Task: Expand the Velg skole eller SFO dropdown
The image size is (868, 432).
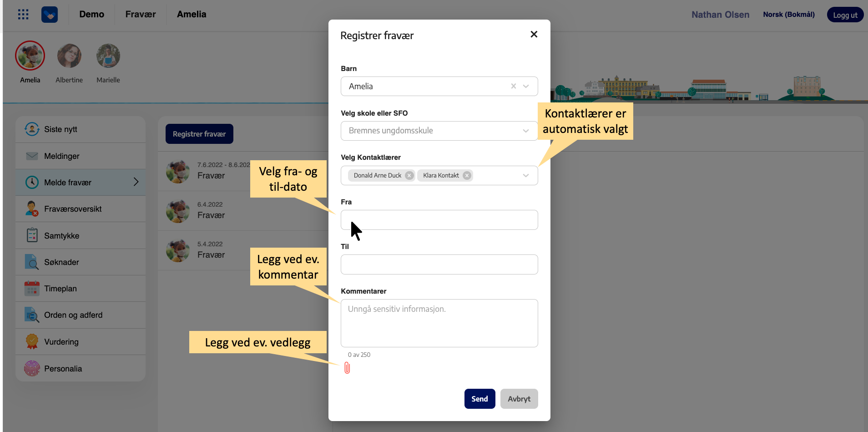Action: tap(526, 131)
